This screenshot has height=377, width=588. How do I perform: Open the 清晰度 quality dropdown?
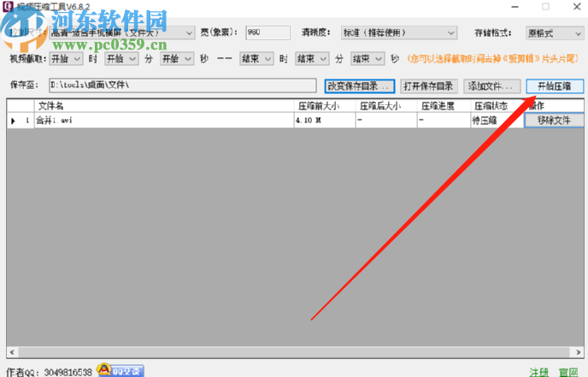(x=399, y=33)
